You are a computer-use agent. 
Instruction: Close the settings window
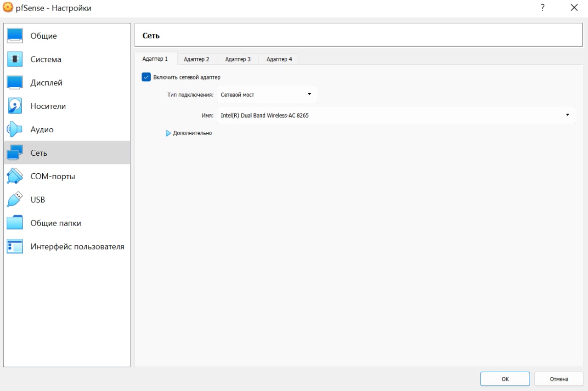click(x=574, y=8)
